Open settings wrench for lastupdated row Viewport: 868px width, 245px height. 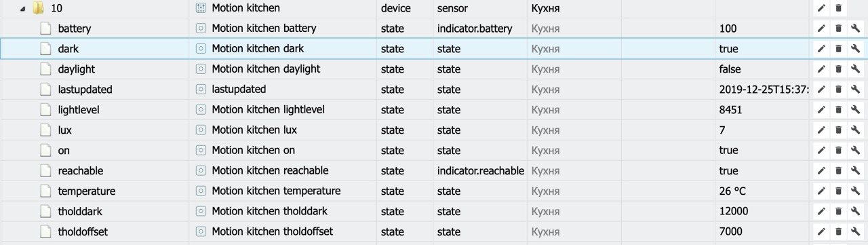[855, 90]
